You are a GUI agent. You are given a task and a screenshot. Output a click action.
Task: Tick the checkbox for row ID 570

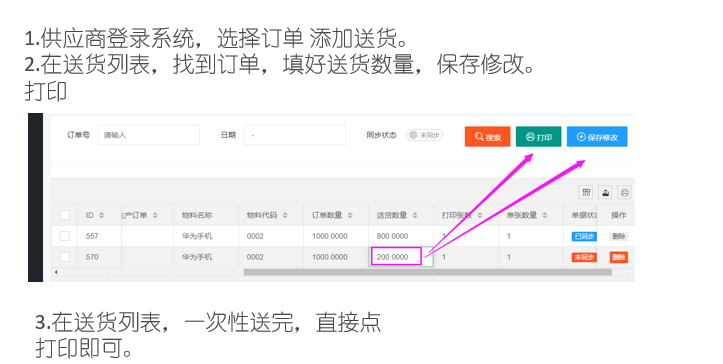point(65,257)
